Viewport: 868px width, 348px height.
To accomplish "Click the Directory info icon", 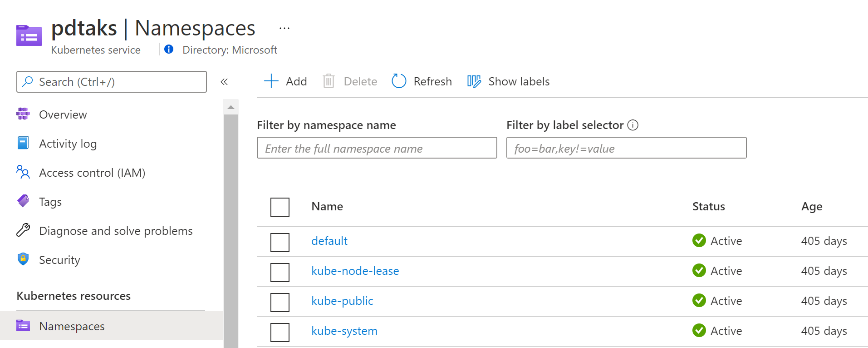I will 169,50.
